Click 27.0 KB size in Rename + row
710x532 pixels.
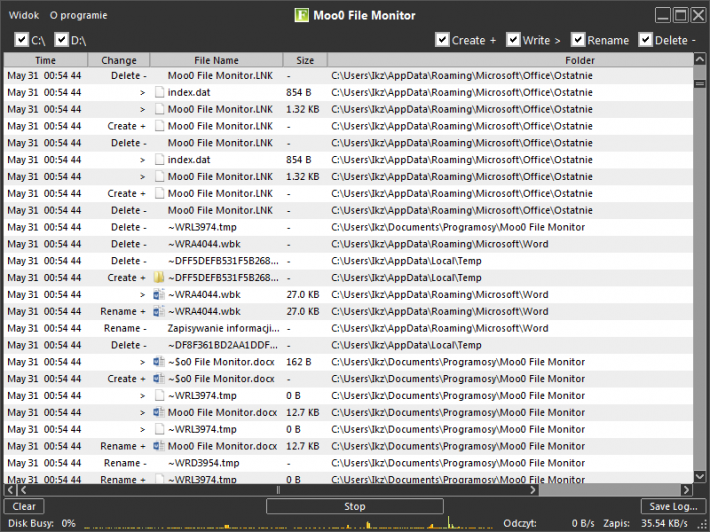click(x=302, y=312)
